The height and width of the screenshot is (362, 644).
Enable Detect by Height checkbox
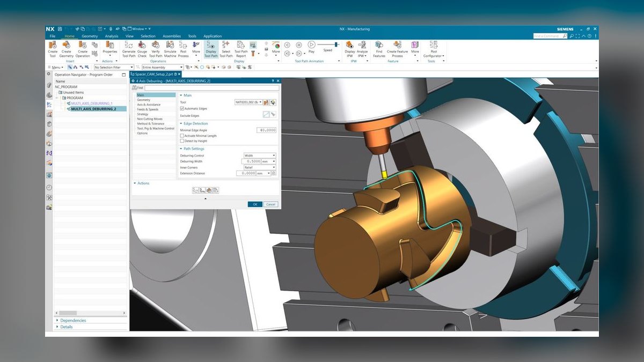click(x=182, y=141)
